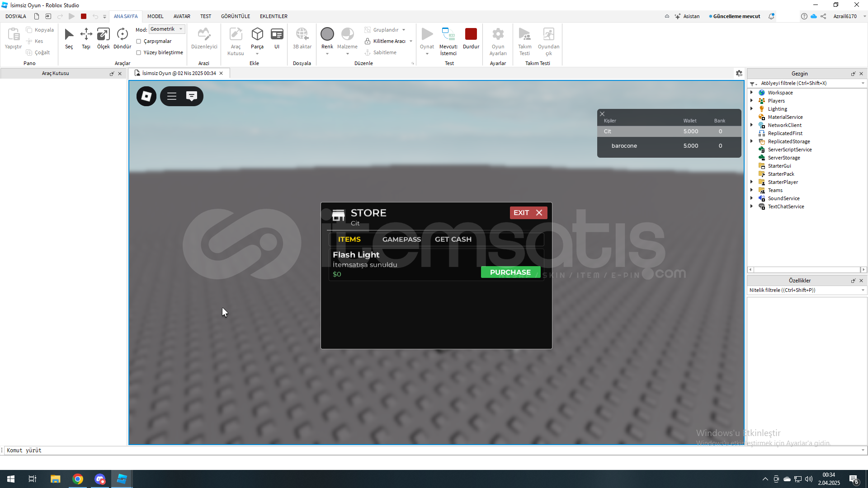868x488 pixels.
Task: Open the DOSYALA file menu
Action: coord(16,16)
